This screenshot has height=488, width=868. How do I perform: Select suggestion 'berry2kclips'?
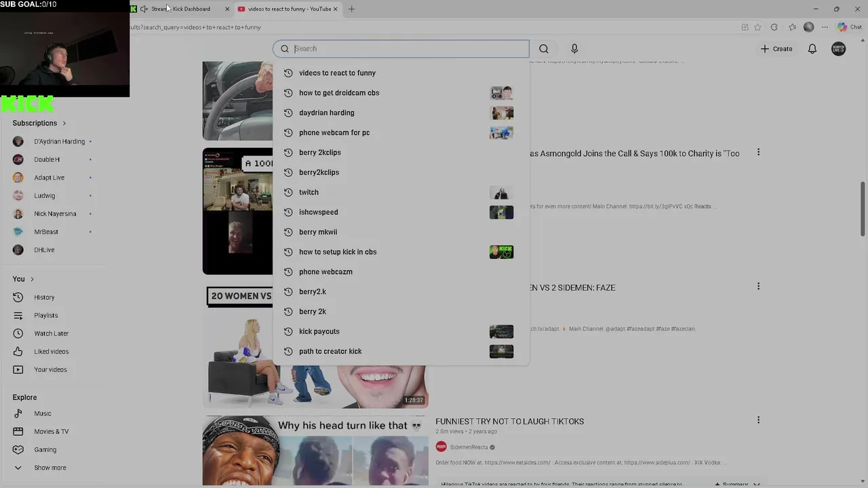(x=401, y=172)
